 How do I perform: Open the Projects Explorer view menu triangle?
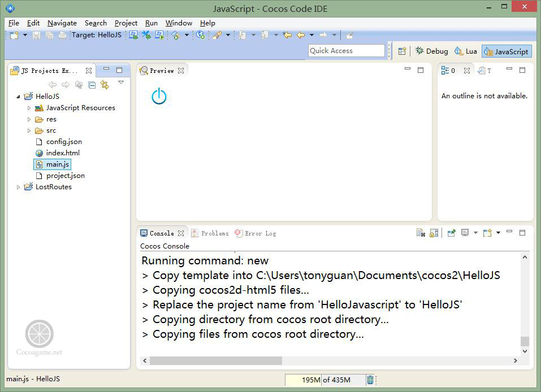click(x=121, y=82)
